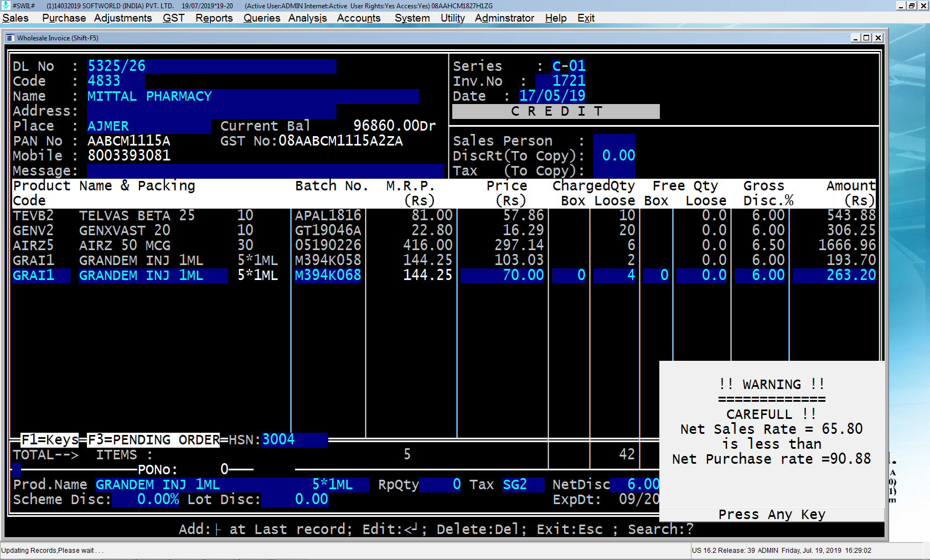The image size is (930, 560).
Task: Click the Prod.Name field GRANDEM INJ 1ML
Action: click(232, 485)
